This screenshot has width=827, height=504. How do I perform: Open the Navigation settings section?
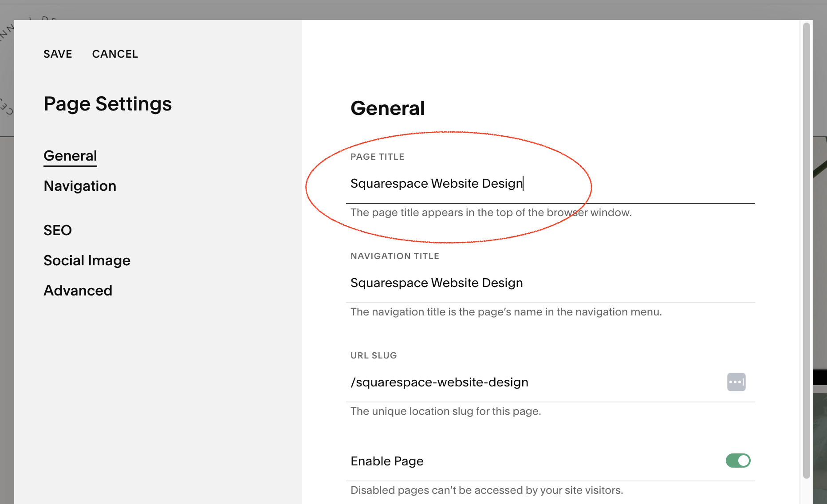(x=80, y=185)
